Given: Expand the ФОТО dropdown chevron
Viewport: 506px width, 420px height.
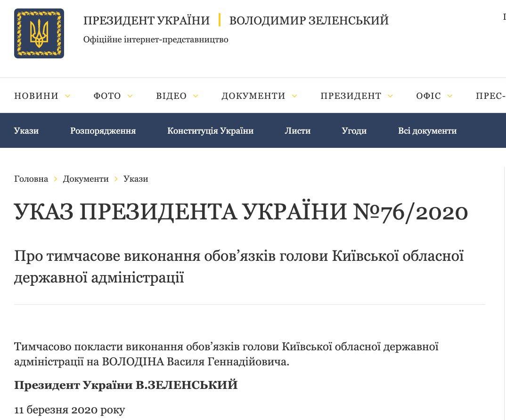Looking at the screenshot, I should pos(130,96).
